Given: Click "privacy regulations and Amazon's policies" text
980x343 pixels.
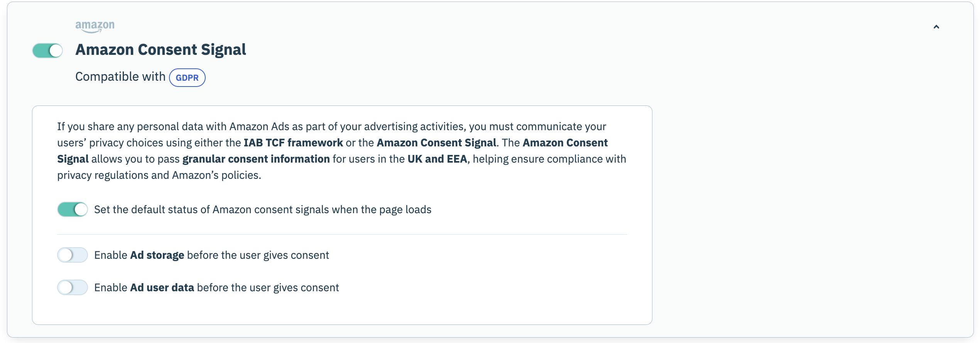Looking at the screenshot, I should 159,175.
